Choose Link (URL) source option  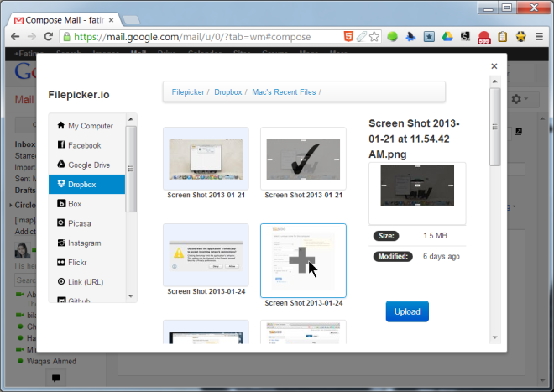[87, 282]
